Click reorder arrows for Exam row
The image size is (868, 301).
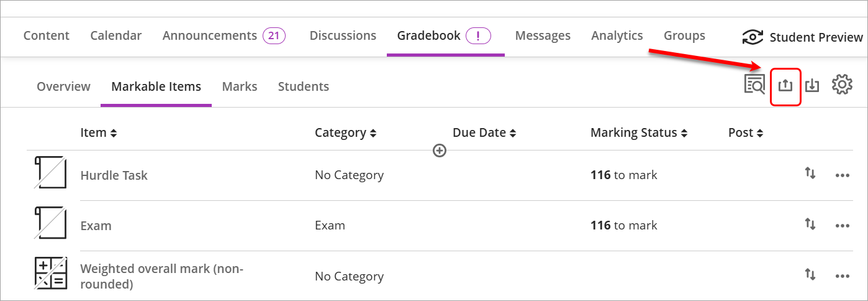tap(810, 223)
